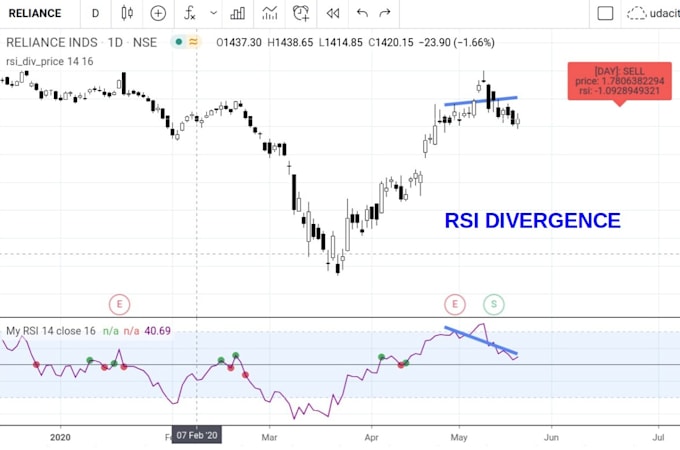
Task: Toggle the green market status dot
Action: [x=178, y=42]
